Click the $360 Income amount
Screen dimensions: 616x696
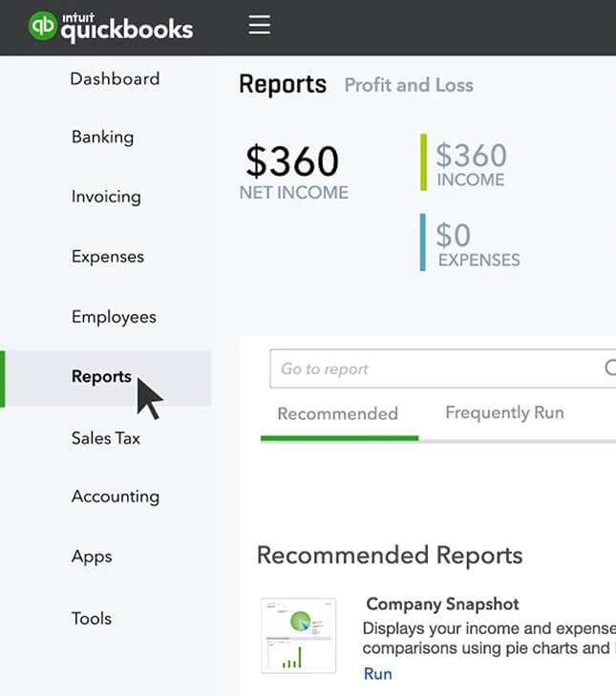pos(471,156)
